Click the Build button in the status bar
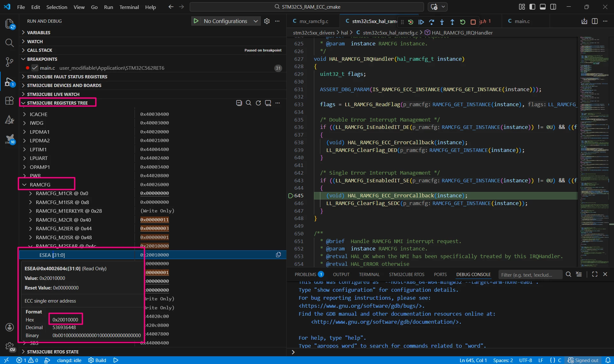The height and width of the screenshot is (364, 614). pos(97,360)
